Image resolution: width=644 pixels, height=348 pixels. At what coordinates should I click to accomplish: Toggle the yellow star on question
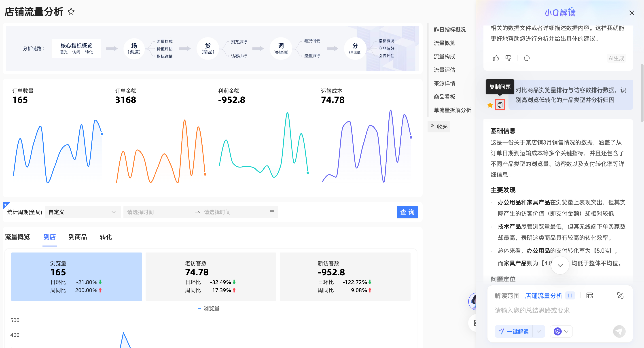coord(490,105)
